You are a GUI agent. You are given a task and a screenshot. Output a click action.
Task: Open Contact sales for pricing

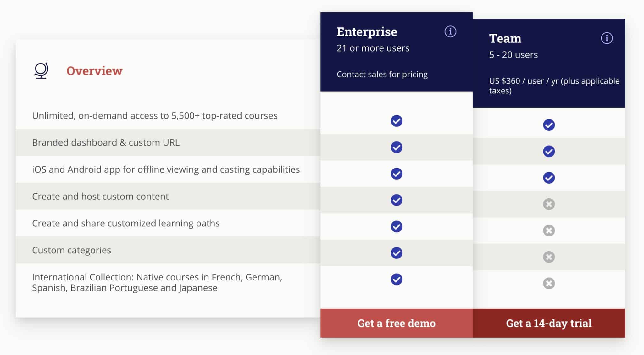click(x=382, y=74)
